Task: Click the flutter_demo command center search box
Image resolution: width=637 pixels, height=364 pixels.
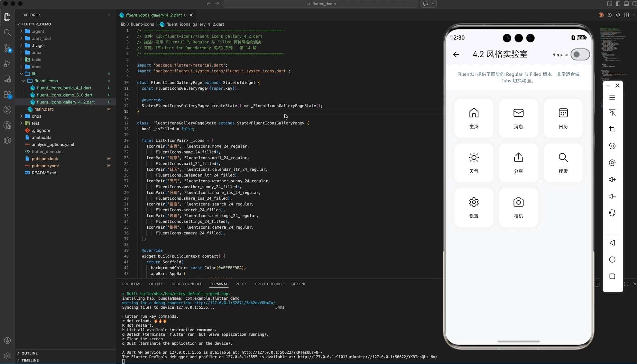Action: pos(320,4)
